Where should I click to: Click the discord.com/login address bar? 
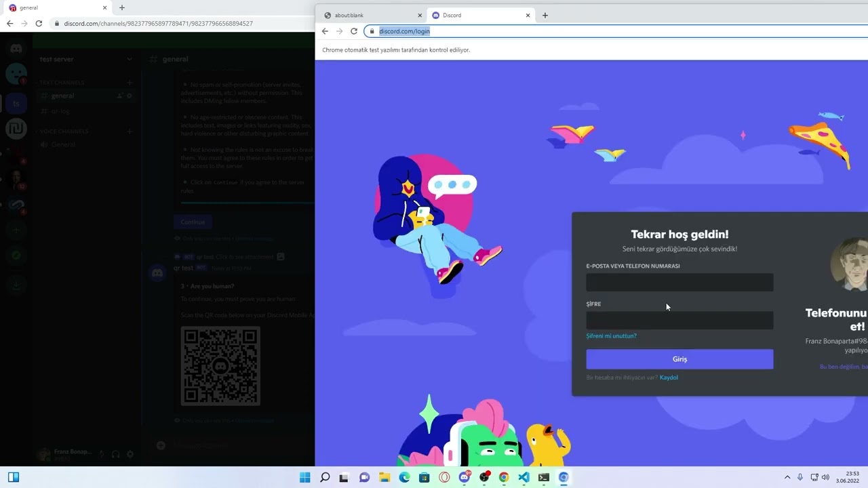(616, 31)
